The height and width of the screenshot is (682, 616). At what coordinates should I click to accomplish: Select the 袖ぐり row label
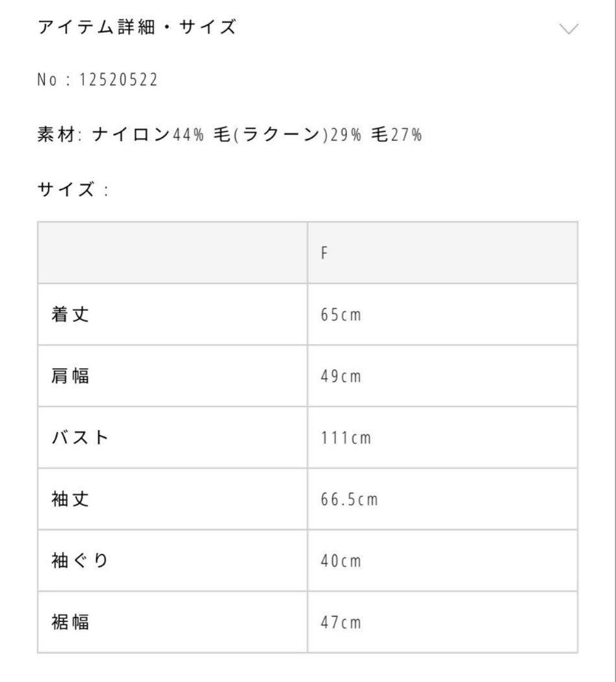[80, 561]
